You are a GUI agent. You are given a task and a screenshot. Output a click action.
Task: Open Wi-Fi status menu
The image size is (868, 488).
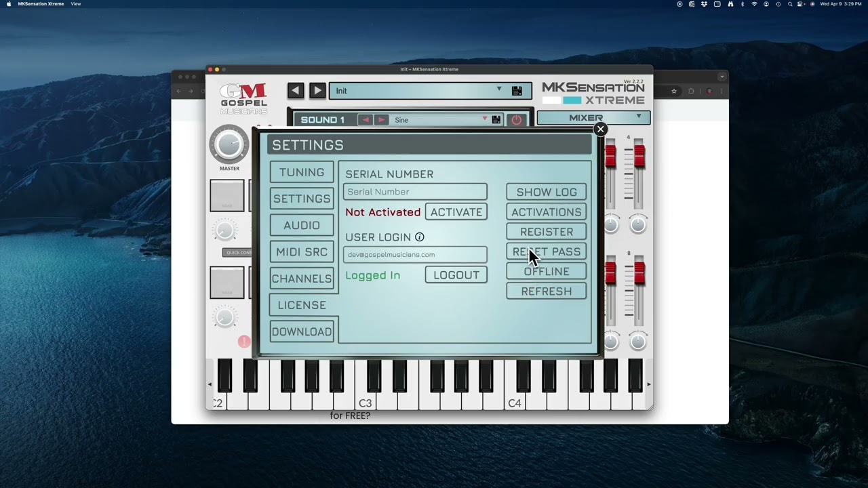[754, 4]
